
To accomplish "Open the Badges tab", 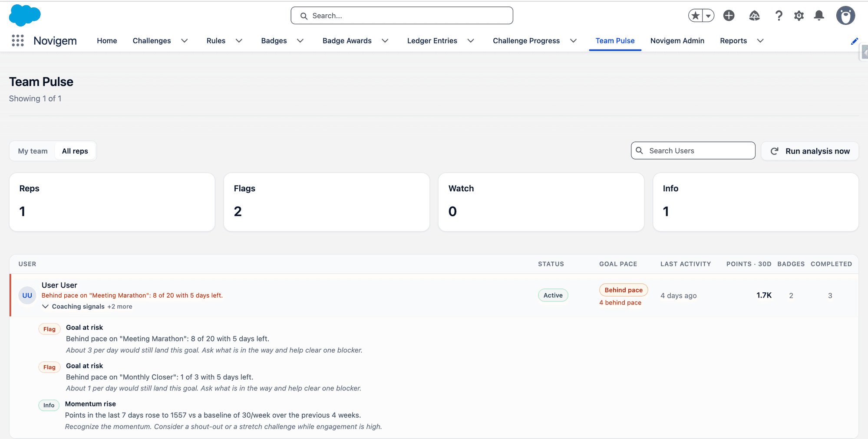I will click(274, 41).
